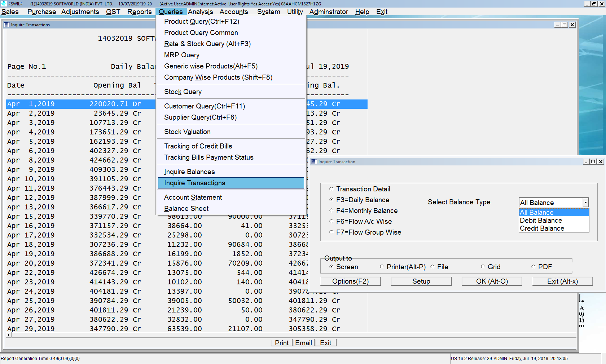606x364 pixels.
Task: Maximize the Inquire Transactions report window
Action: click(565, 25)
